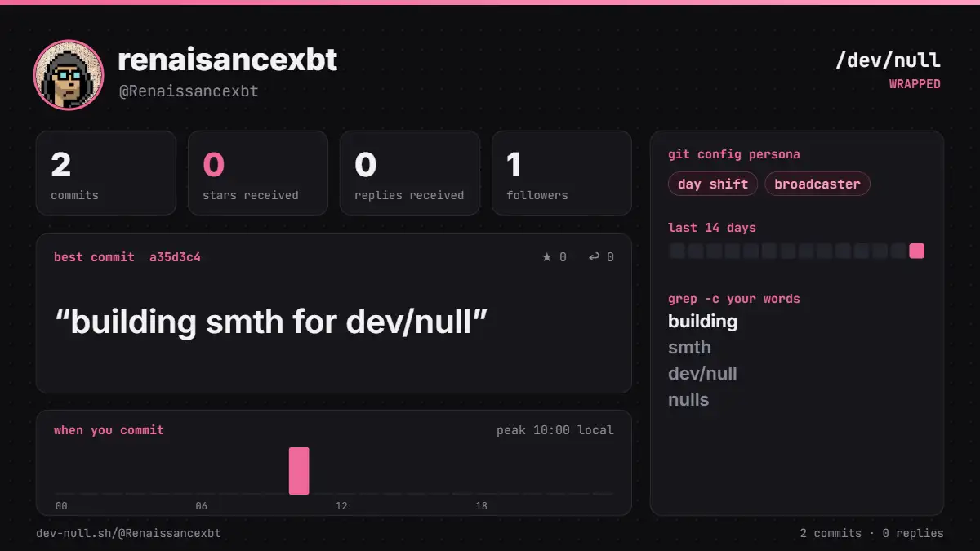Click the first square in last 14 days

tap(676, 251)
